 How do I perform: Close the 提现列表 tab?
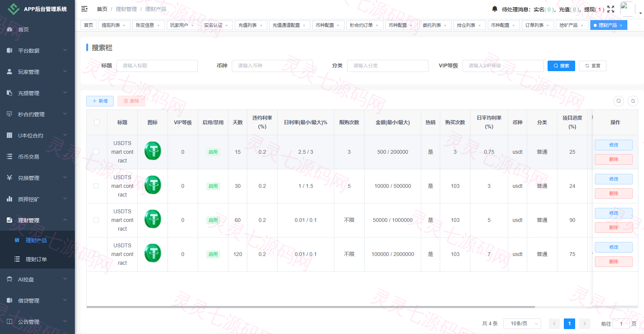click(x=124, y=25)
